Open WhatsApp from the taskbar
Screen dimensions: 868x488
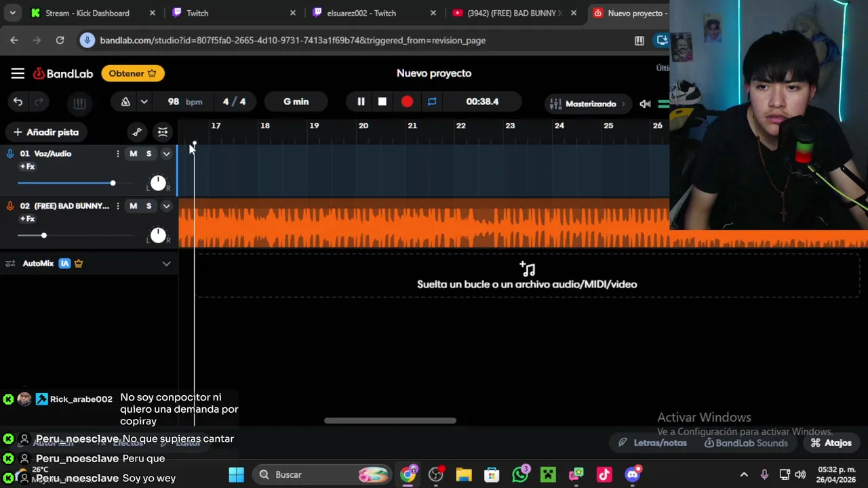point(520,474)
